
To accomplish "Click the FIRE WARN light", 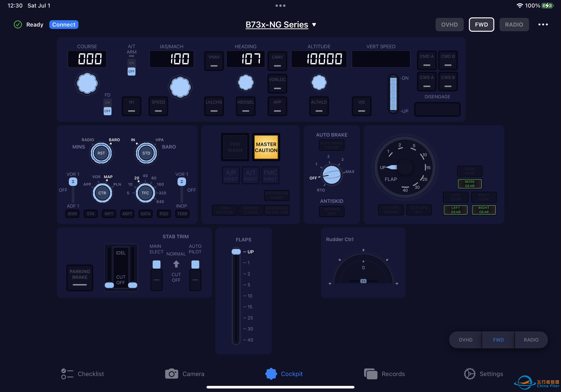I will 235,147.
